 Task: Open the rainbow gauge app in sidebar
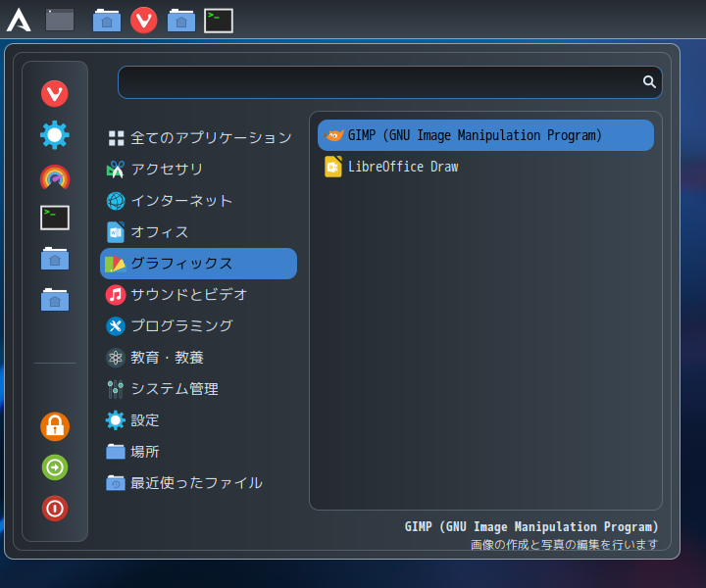click(x=55, y=176)
